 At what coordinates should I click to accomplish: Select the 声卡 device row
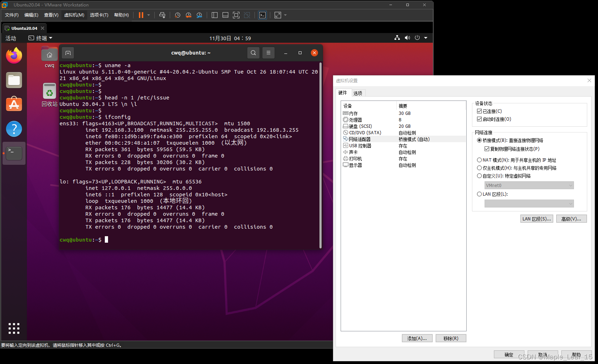403,152
